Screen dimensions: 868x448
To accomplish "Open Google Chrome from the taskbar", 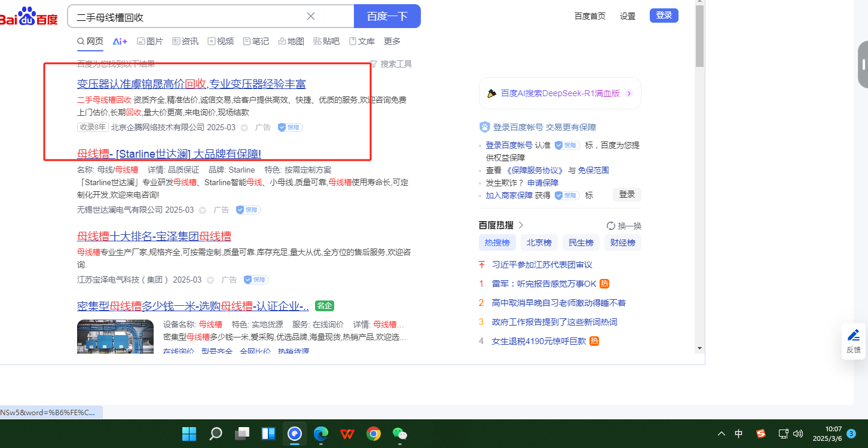I will pos(374,434).
